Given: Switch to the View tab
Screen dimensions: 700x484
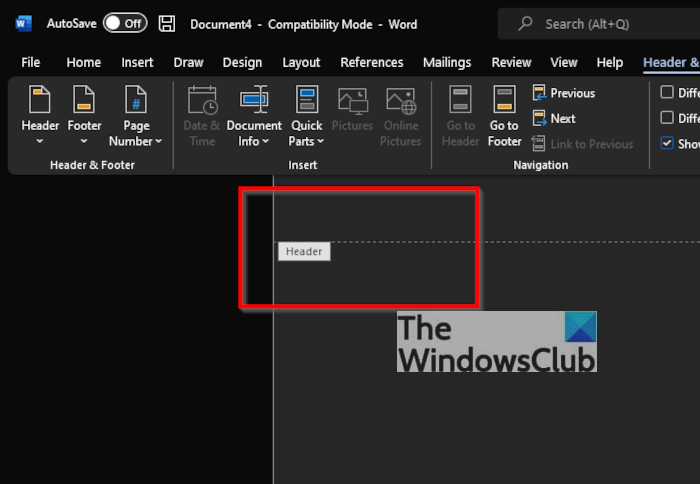Looking at the screenshot, I should (563, 62).
